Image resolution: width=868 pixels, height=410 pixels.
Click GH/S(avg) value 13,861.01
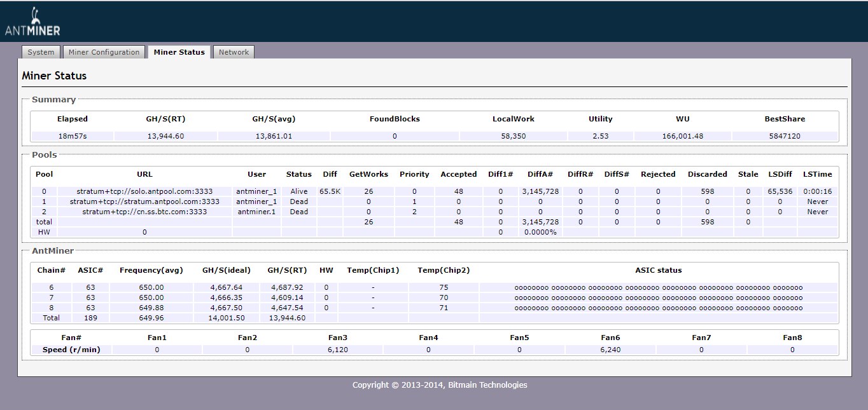[274, 136]
